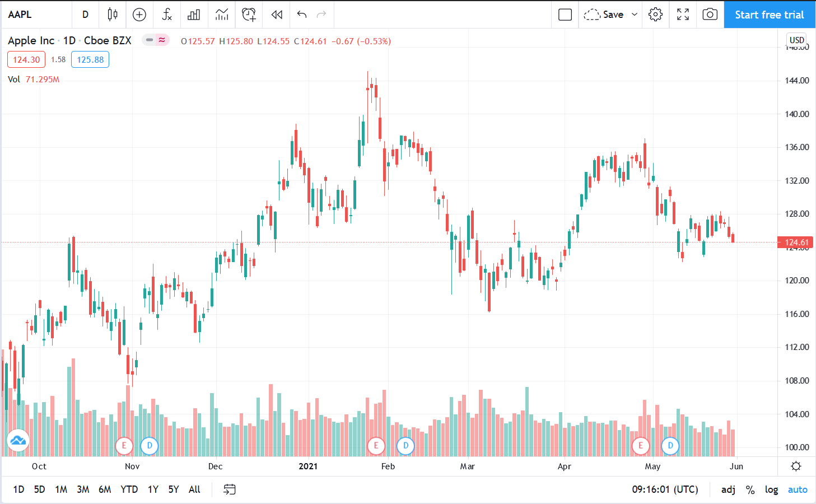
Task: Set the range to All
Action: (x=194, y=489)
